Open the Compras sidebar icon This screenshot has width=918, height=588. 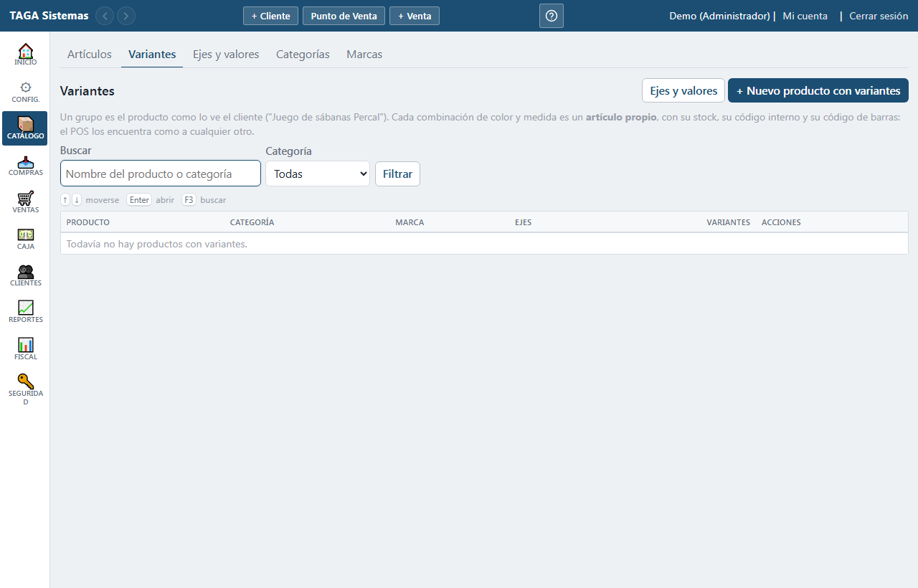coord(25,161)
